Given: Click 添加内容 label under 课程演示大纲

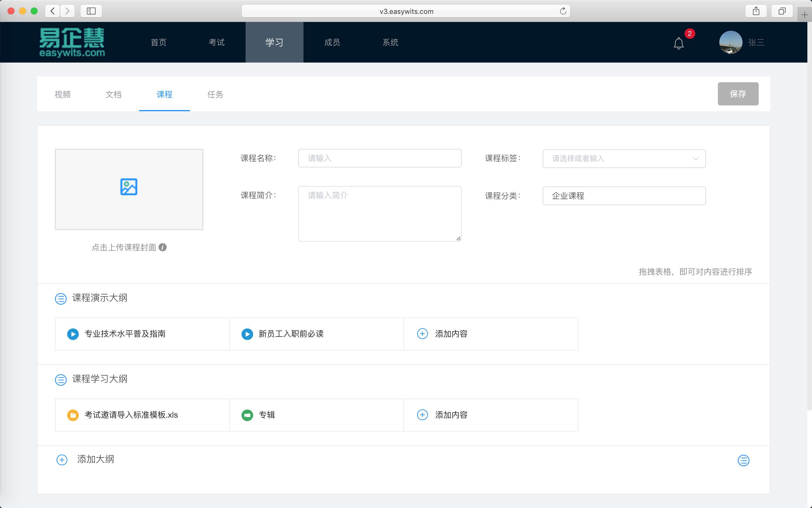Looking at the screenshot, I should 451,334.
